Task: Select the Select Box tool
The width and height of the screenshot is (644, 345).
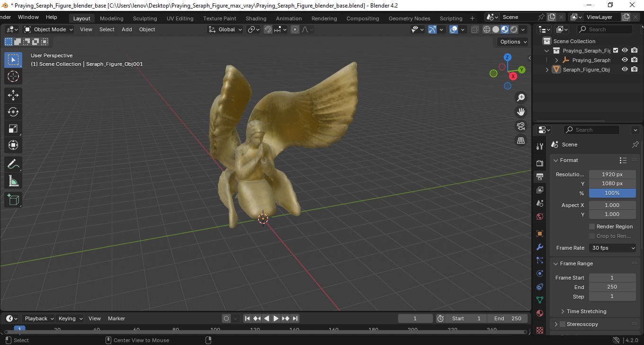Action: pyautogui.click(x=13, y=60)
